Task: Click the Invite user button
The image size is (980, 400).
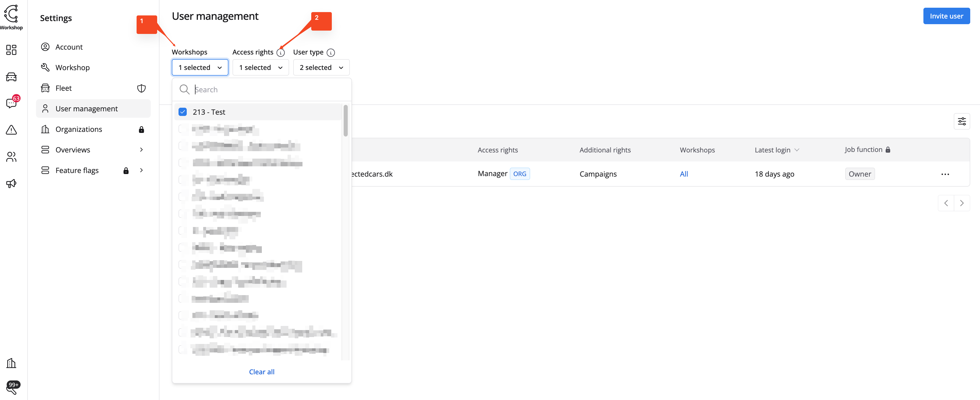Action: click(946, 16)
